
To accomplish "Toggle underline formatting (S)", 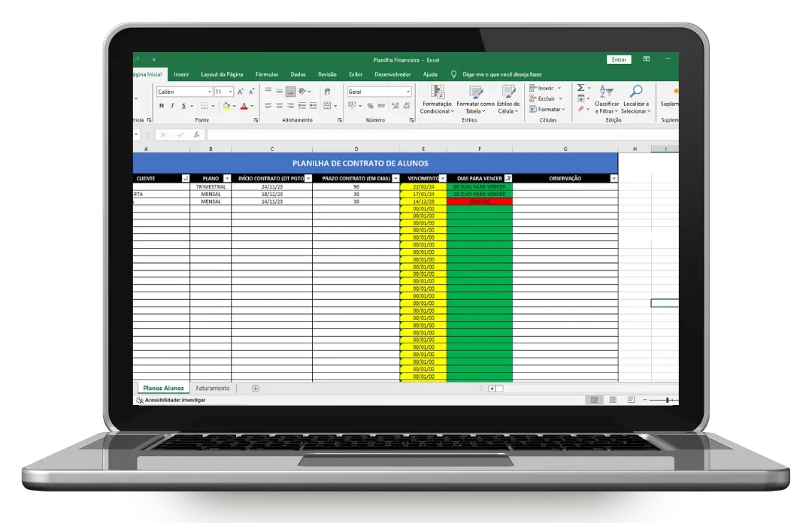I will pos(183,106).
